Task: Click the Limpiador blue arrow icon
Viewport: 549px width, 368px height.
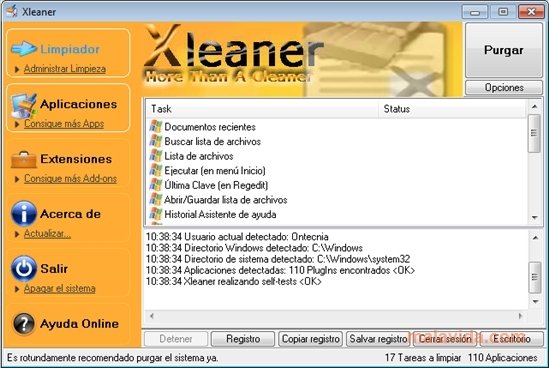Action: tap(23, 49)
